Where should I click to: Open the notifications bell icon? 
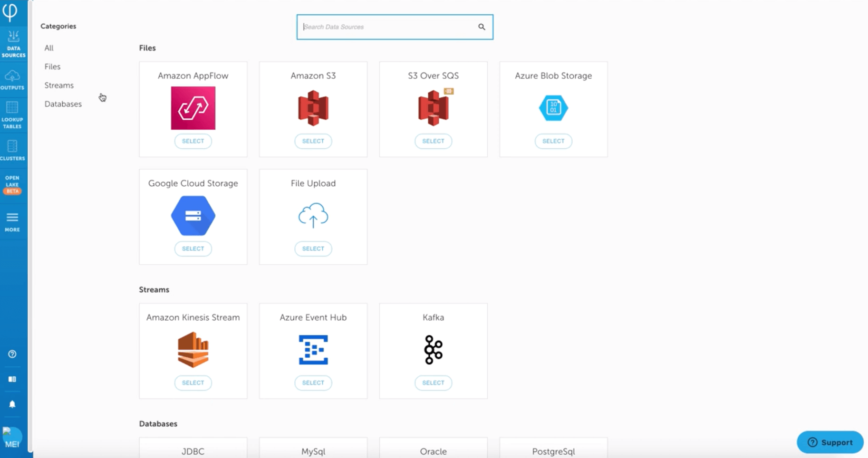pos(12,404)
